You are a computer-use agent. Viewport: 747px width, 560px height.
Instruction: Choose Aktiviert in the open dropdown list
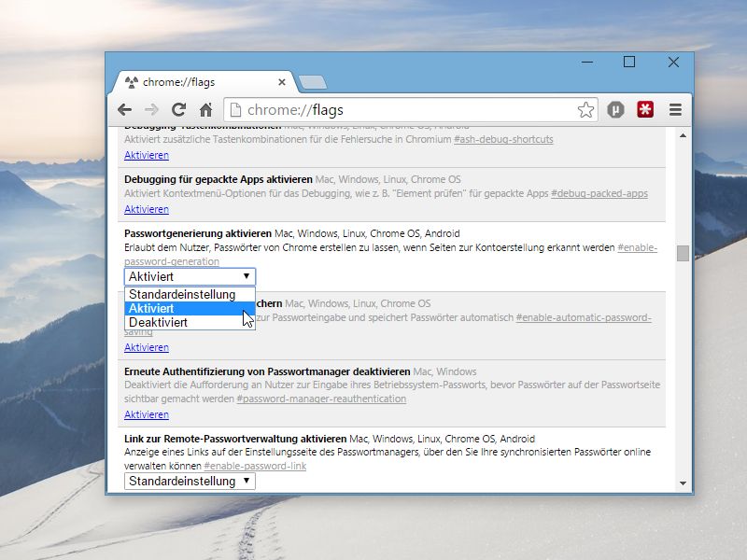point(190,309)
